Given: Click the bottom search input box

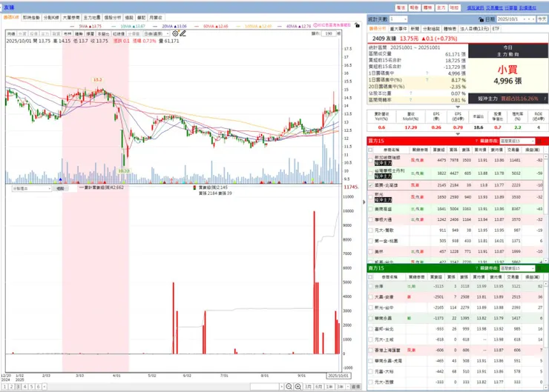Looking at the screenshot, I should (x=264, y=386).
